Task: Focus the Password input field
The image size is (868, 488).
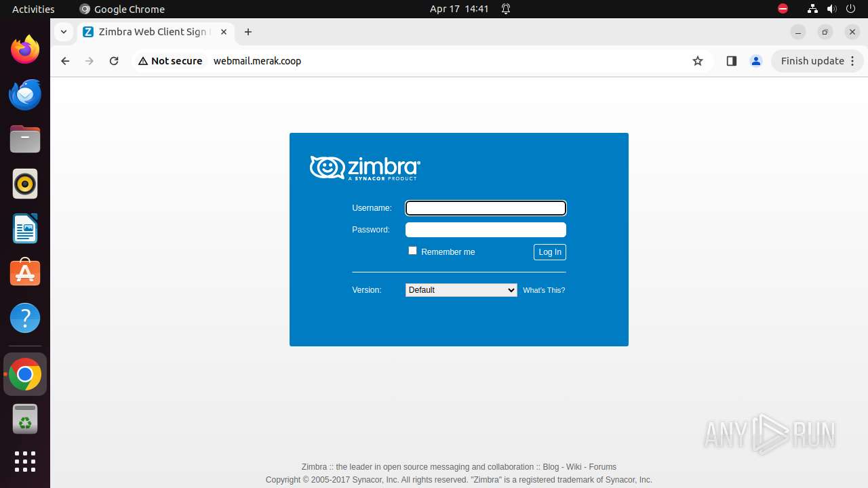Action: (x=486, y=230)
